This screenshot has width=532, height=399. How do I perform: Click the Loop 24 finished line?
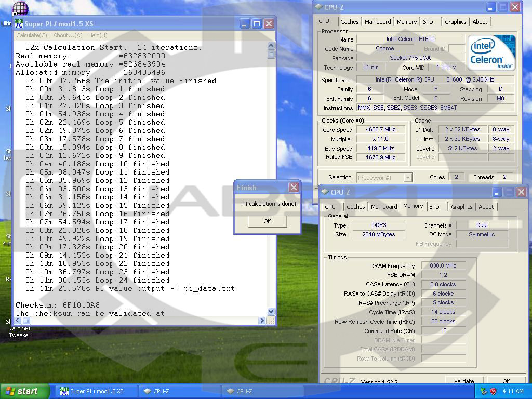[97, 280]
